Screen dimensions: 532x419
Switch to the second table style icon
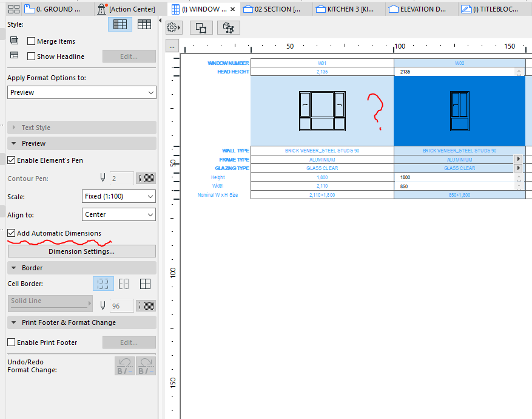click(x=145, y=23)
